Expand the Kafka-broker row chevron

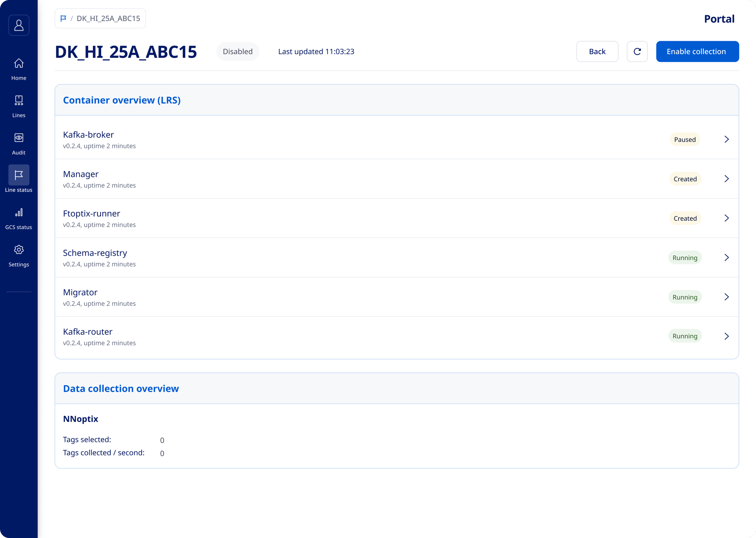pyautogui.click(x=727, y=139)
